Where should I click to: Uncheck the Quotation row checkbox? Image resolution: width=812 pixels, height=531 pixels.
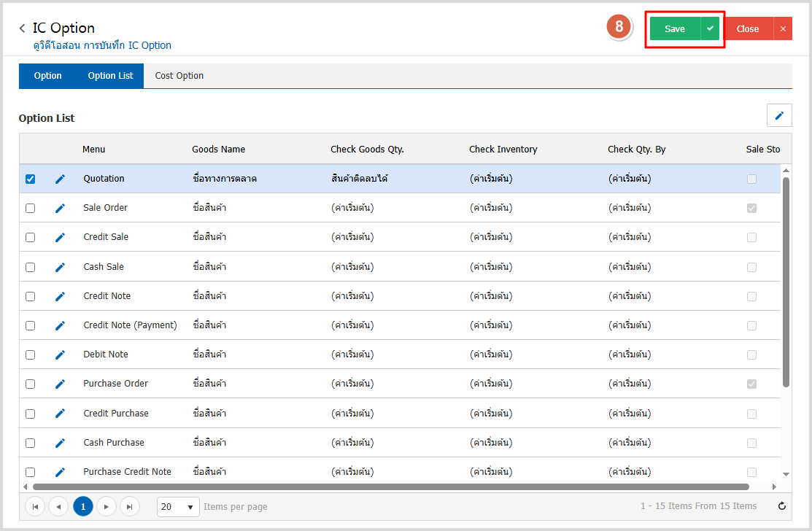(30, 179)
